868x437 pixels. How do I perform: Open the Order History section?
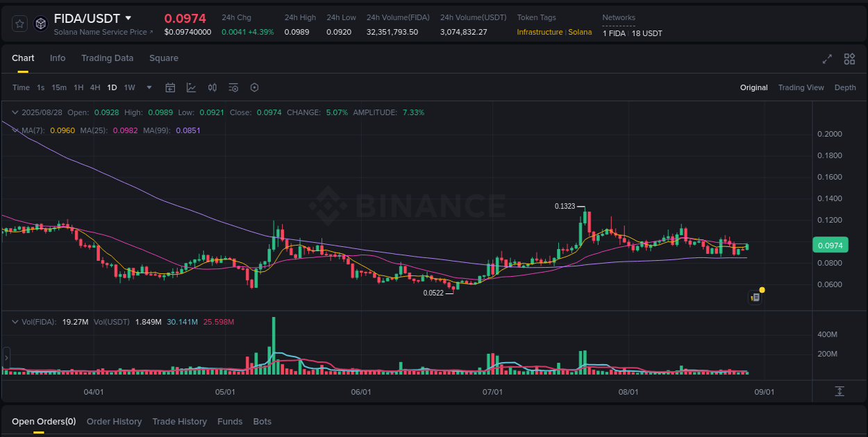[114, 421]
